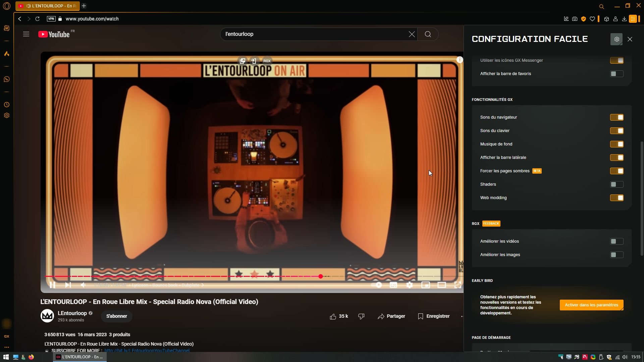Subscribe with S'abonner button
Screen dimensions: 644x362
(116, 316)
